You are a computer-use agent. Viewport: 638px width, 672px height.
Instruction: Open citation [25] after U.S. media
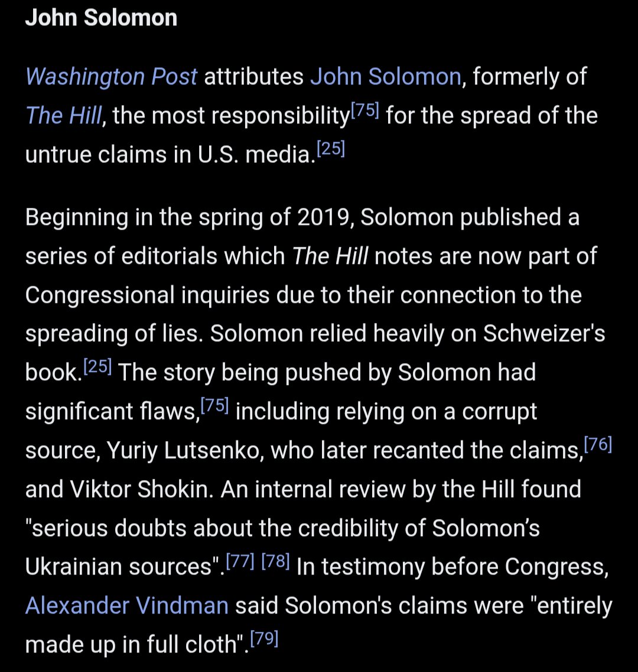(331, 149)
